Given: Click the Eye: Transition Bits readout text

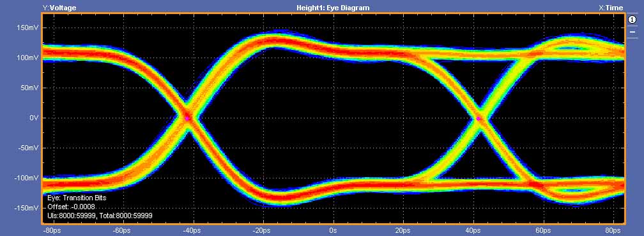Looking at the screenshot, I should [77, 198].
